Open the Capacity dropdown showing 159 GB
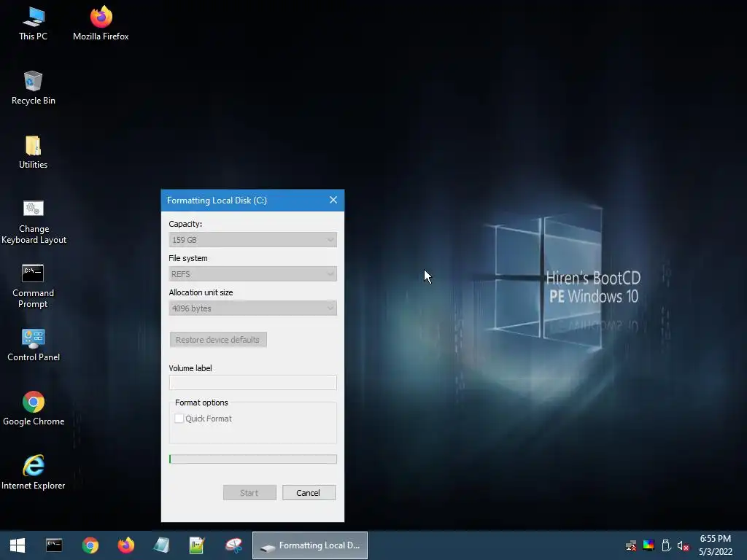Viewport: 747px width, 560px height. tap(252, 239)
